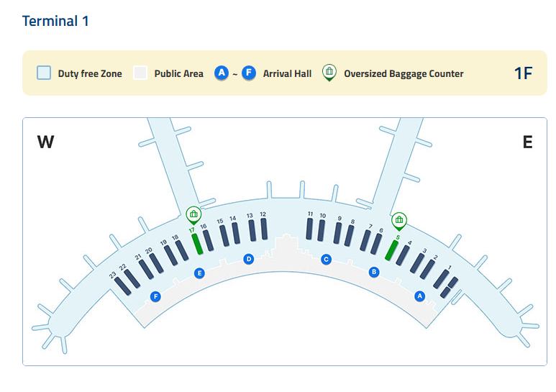This screenshot has width=556, height=392.
Task: Click the 1F floor label
Action: point(523,73)
